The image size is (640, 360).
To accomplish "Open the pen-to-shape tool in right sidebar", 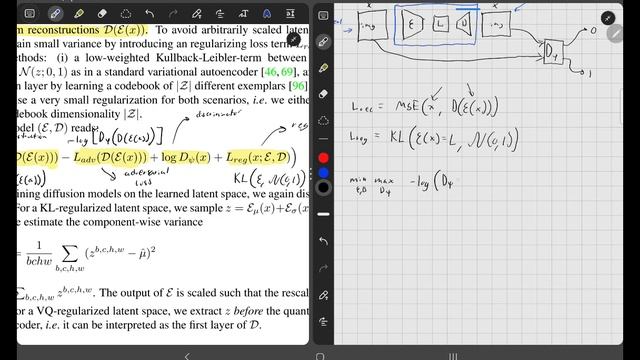I will pos(323,295).
